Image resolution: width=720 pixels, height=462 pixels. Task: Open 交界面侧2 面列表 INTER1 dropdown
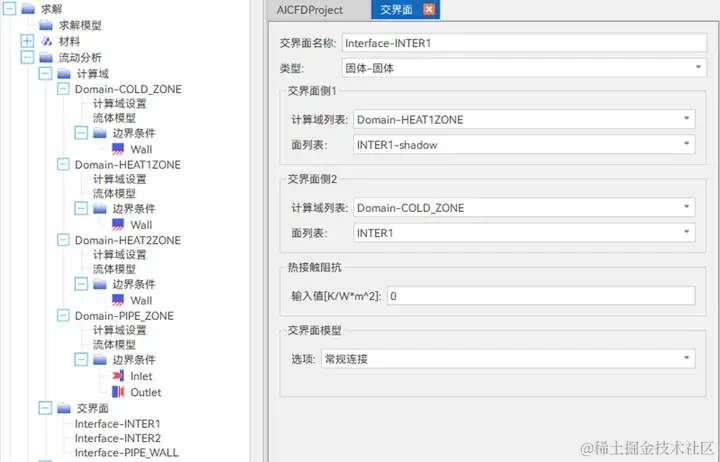(524, 233)
